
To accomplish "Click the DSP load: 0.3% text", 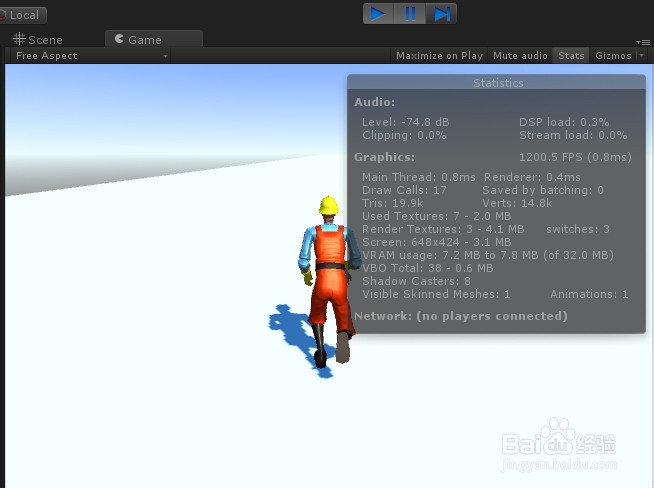I will [564, 122].
